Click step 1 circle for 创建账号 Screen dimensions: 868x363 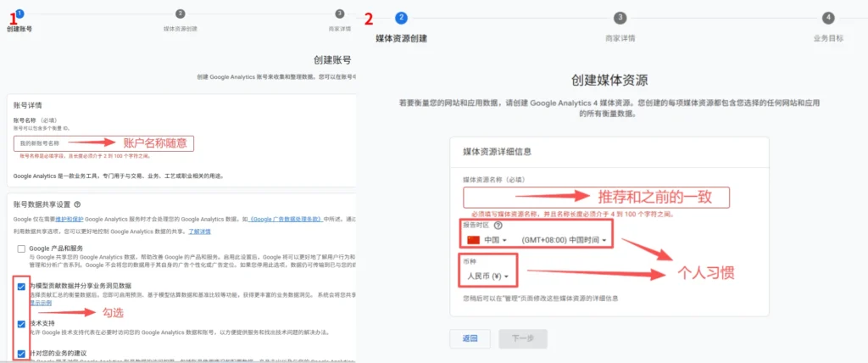pyautogui.click(x=20, y=14)
